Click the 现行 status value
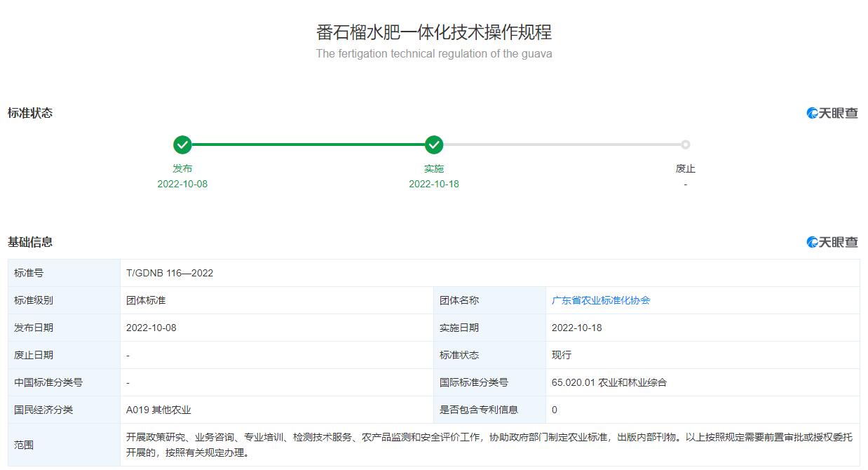868x470 pixels. [562, 355]
